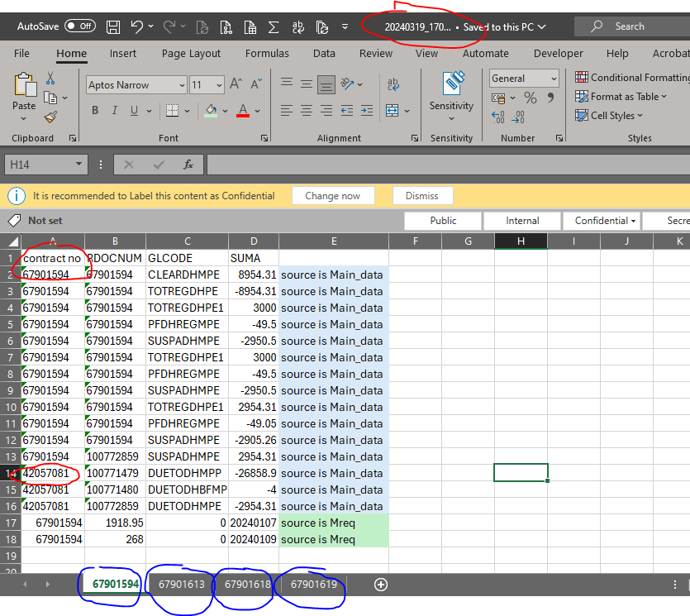Open the font size dropdown showing 11

pyautogui.click(x=219, y=85)
